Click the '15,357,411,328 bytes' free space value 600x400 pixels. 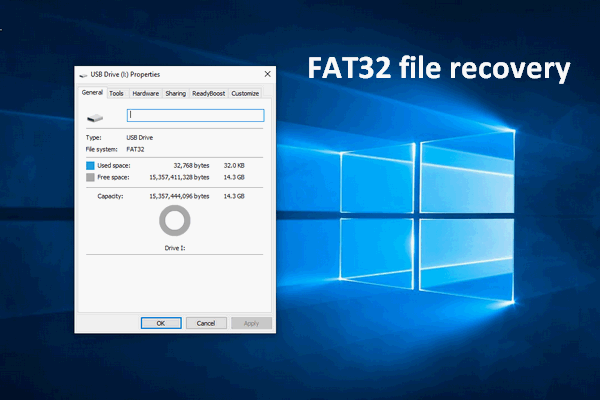179,177
